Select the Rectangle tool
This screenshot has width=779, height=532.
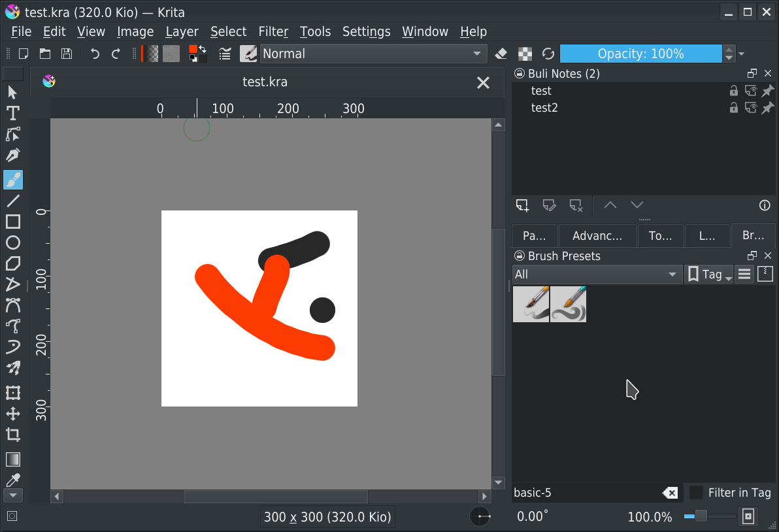pos(12,222)
